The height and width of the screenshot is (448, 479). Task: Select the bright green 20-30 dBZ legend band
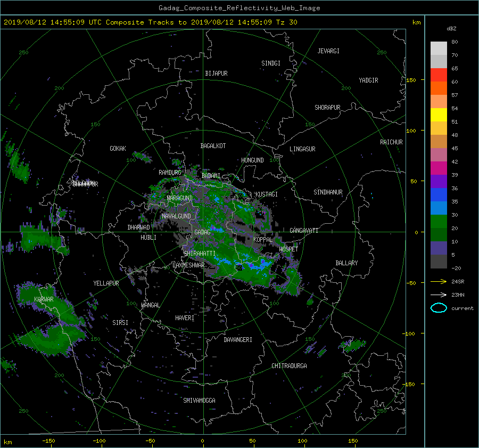click(x=439, y=222)
